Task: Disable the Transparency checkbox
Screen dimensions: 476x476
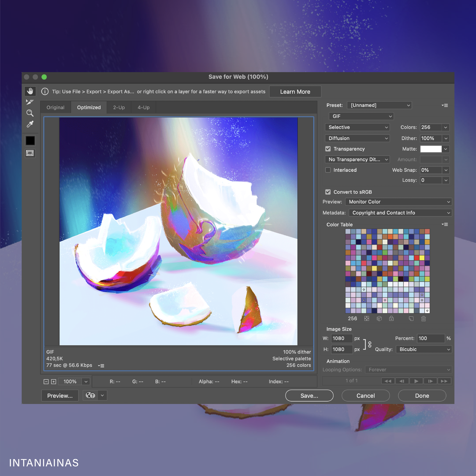Action: pos(328,149)
